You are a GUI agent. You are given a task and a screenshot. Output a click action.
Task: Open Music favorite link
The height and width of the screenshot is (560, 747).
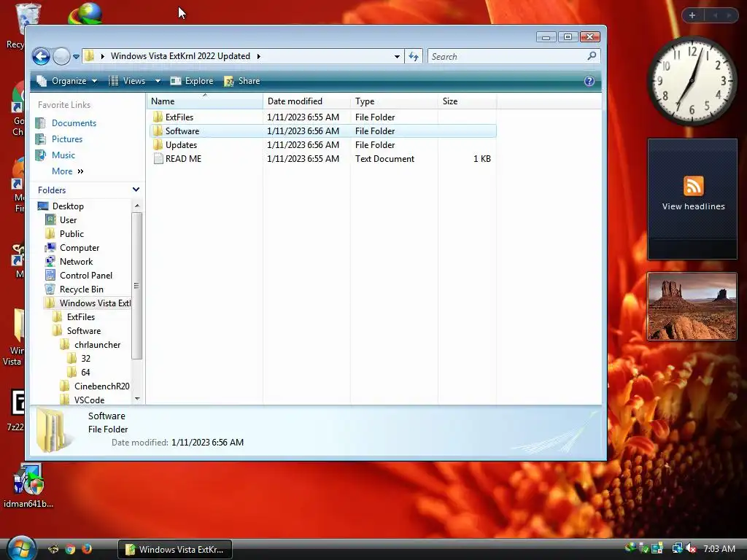63,155
